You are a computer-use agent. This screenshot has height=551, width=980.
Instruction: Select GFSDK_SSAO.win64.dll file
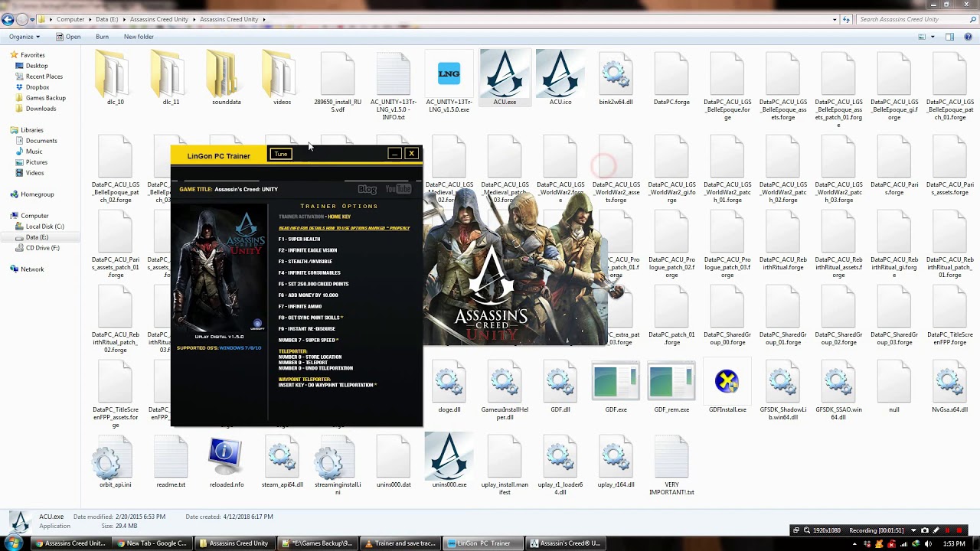pos(838,390)
